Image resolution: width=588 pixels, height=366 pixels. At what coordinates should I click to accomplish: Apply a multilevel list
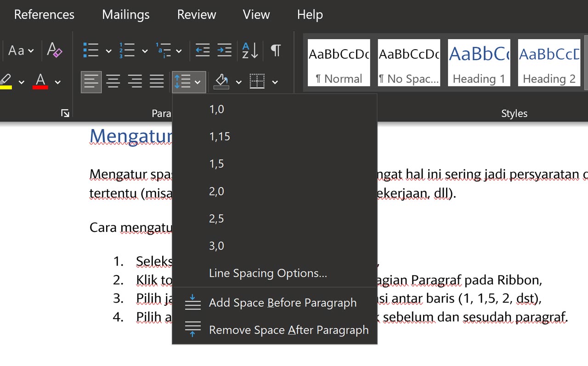[x=163, y=50]
